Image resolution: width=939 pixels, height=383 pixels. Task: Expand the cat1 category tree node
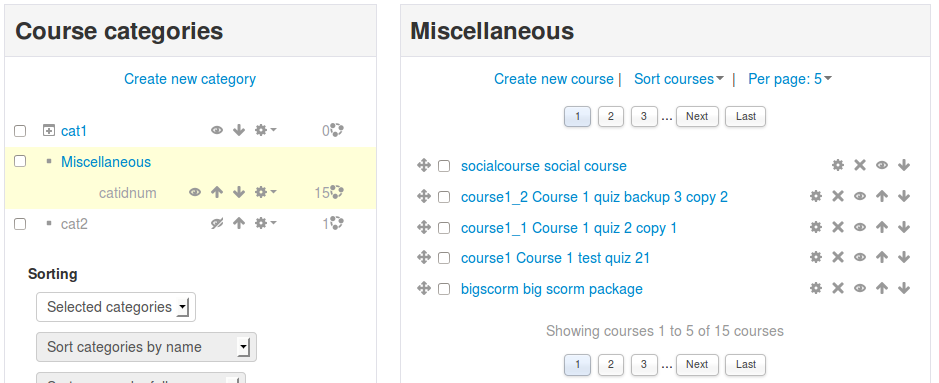point(49,130)
